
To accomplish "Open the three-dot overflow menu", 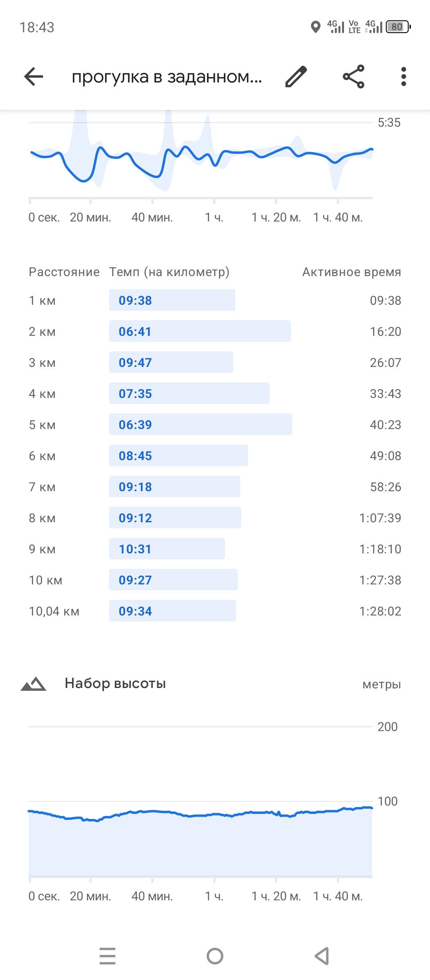I will (x=404, y=76).
